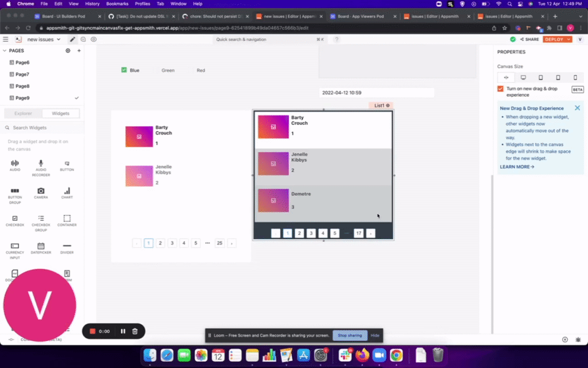Choose the Datepicker widget icon
Screen dimensions: 588x368
(41, 247)
